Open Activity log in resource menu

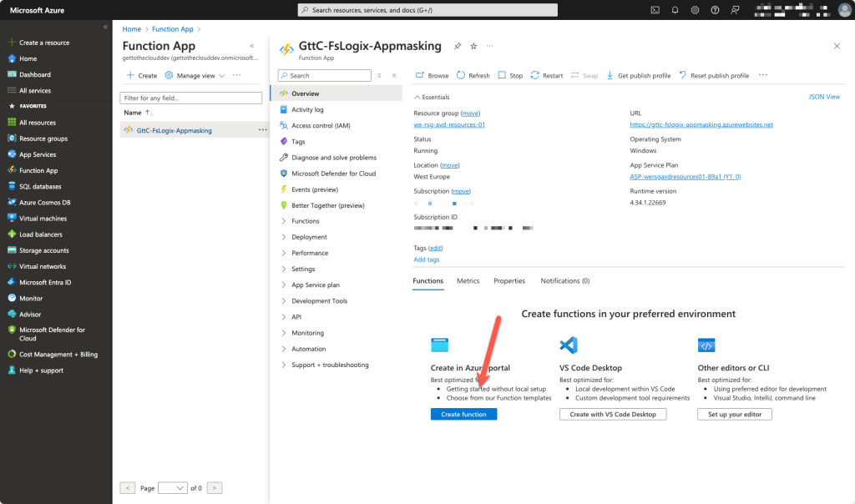click(x=307, y=109)
